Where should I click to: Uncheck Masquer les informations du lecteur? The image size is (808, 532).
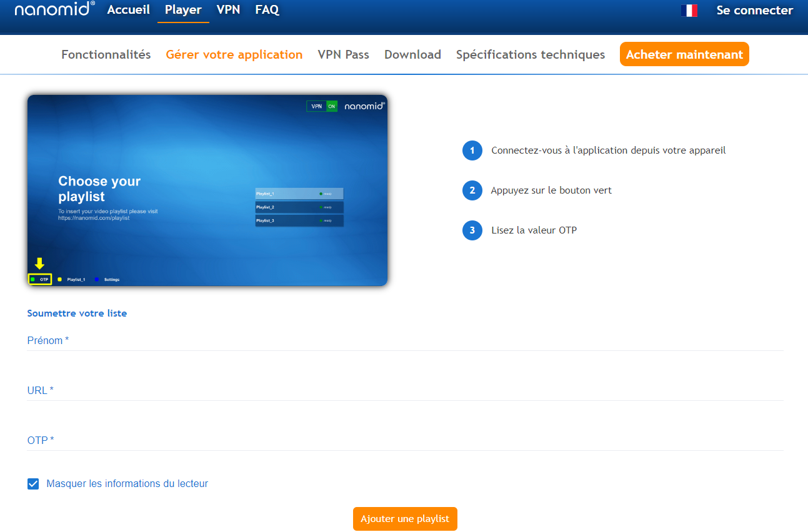point(33,484)
